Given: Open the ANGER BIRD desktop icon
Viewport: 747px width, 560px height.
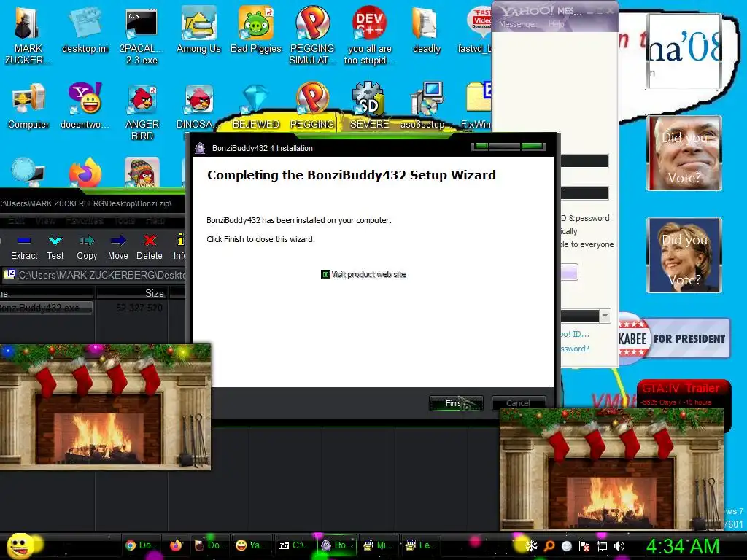Looking at the screenshot, I should tap(142, 111).
